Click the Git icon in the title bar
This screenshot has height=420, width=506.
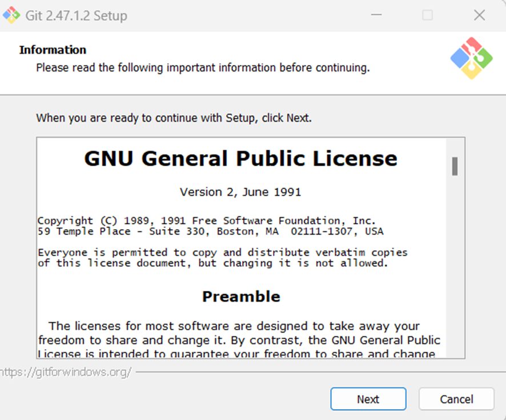(x=11, y=15)
